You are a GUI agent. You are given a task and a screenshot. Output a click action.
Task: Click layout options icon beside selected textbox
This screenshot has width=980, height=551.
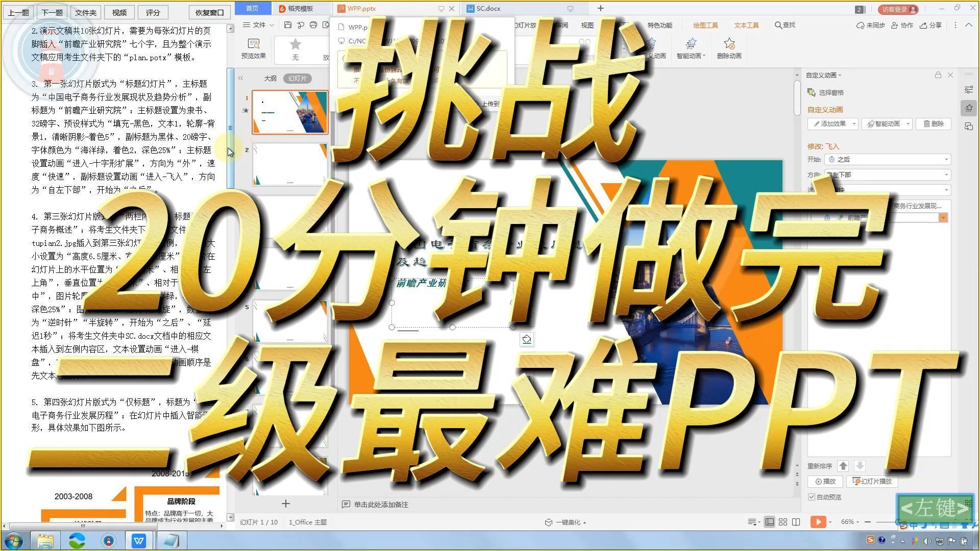pos(527,339)
